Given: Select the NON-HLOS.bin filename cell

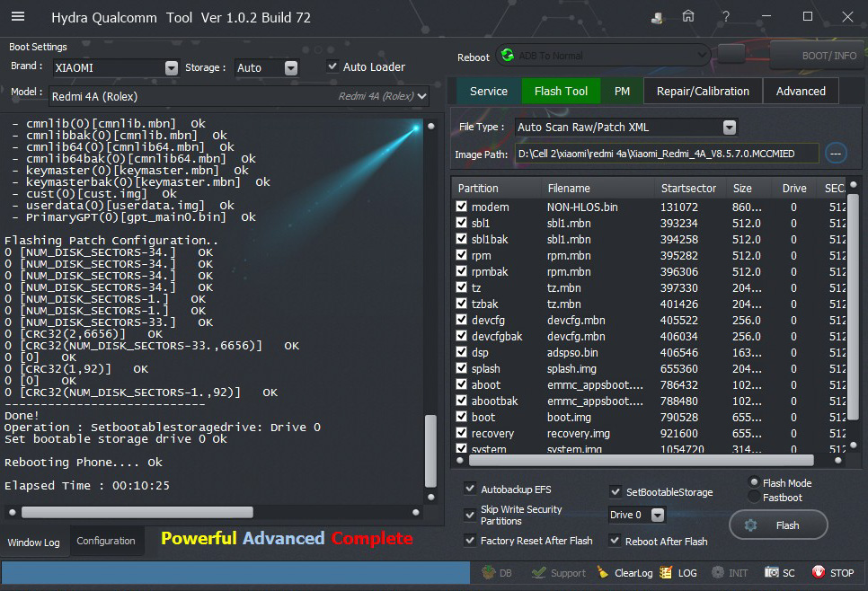Looking at the screenshot, I should point(582,207).
